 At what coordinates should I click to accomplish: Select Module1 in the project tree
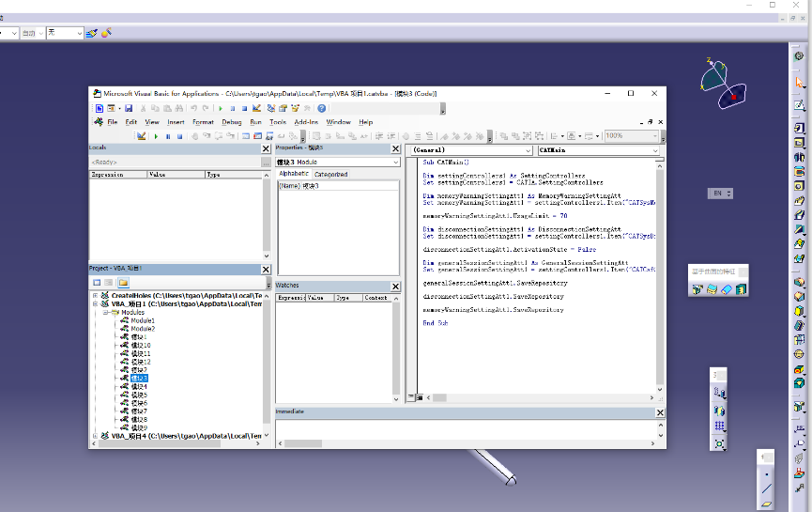pyautogui.click(x=143, y=320)
